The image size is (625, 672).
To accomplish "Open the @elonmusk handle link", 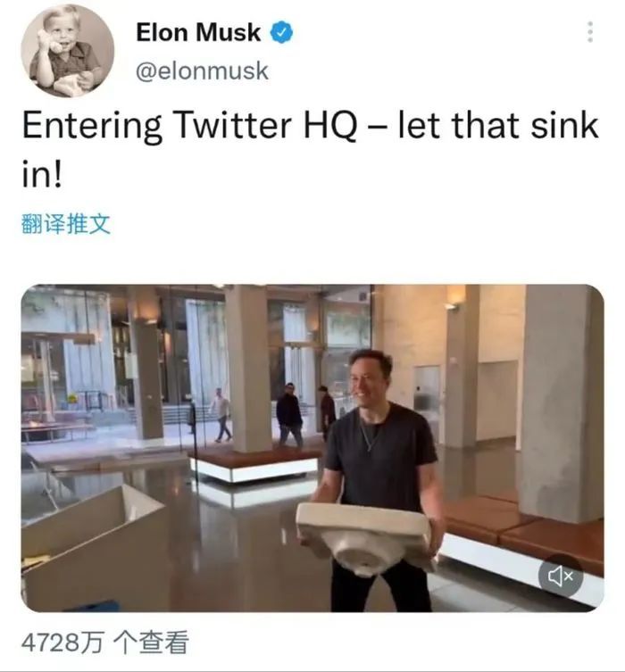I will coord(202,71).
